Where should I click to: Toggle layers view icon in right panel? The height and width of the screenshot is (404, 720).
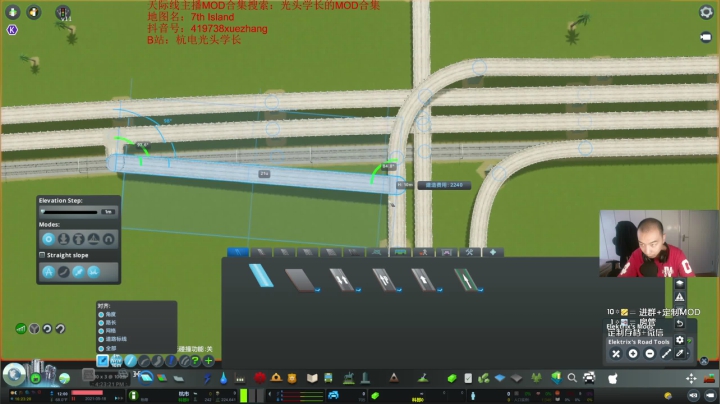(680, 284)
